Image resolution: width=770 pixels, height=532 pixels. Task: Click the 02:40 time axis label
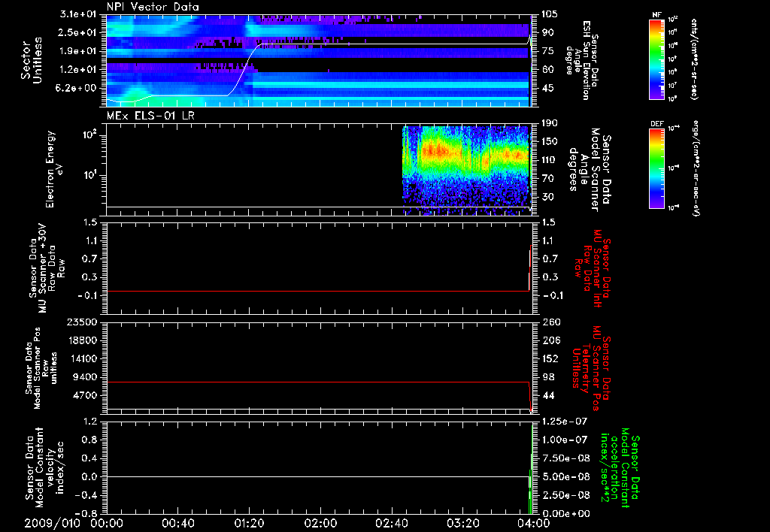[392, 522]
